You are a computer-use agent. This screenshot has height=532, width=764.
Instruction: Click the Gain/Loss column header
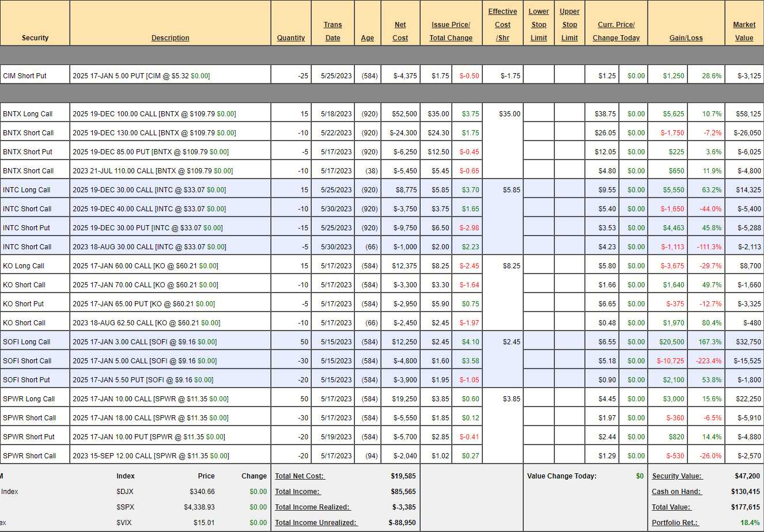(x=686, y=38)
